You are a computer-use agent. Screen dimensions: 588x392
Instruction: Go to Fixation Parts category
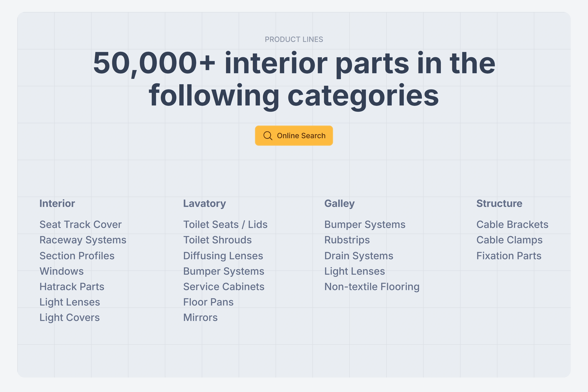pos(509,256)
